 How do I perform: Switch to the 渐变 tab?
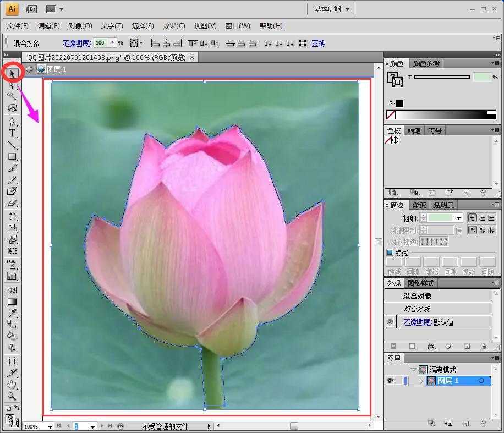[x=419, y=205]
